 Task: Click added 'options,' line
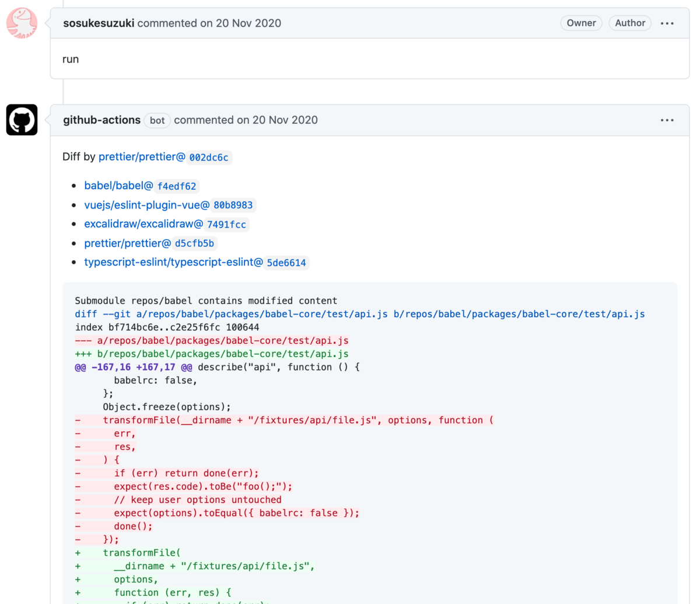pos(117,579)
